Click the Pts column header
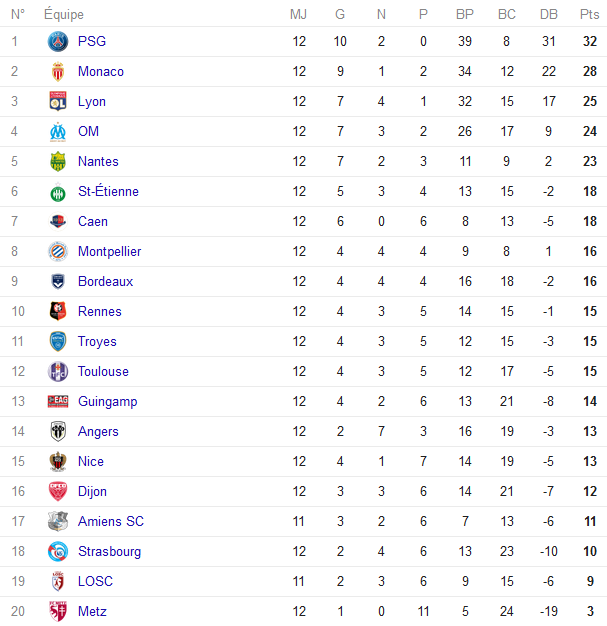607x626 pixels. 589,14
